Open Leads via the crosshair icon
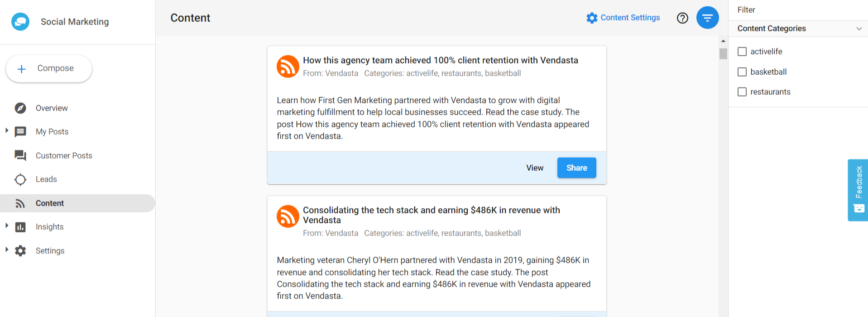The height and width of the screenshot is (317, 868). click(20, 179)
